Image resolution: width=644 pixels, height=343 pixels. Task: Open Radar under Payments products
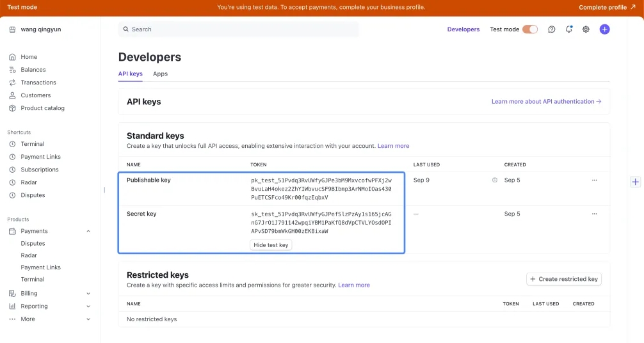[x=29, y=255]
